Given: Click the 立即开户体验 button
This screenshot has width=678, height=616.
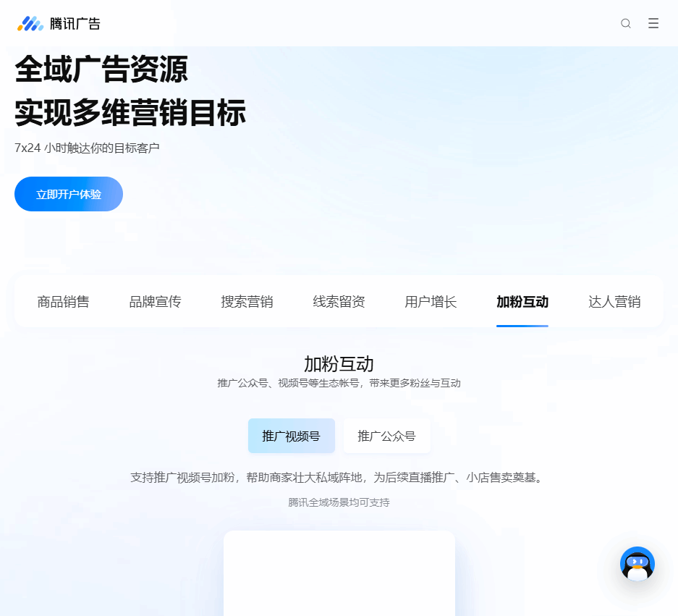Looking at the screenshot, I should click(68, 193).
